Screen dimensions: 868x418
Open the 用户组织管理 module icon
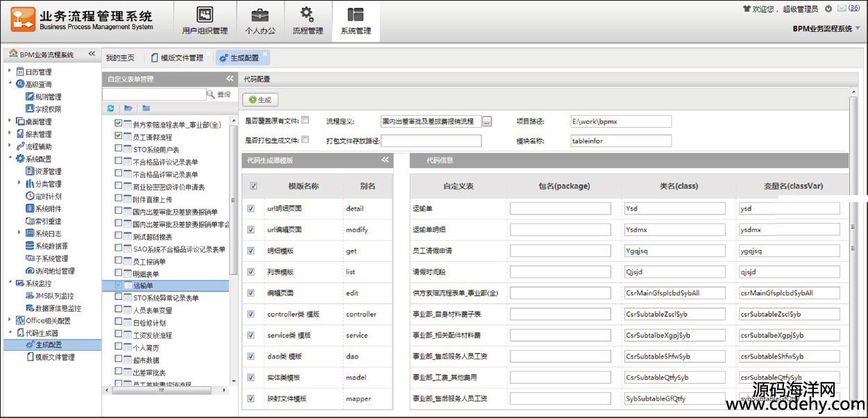pos(204,15)
